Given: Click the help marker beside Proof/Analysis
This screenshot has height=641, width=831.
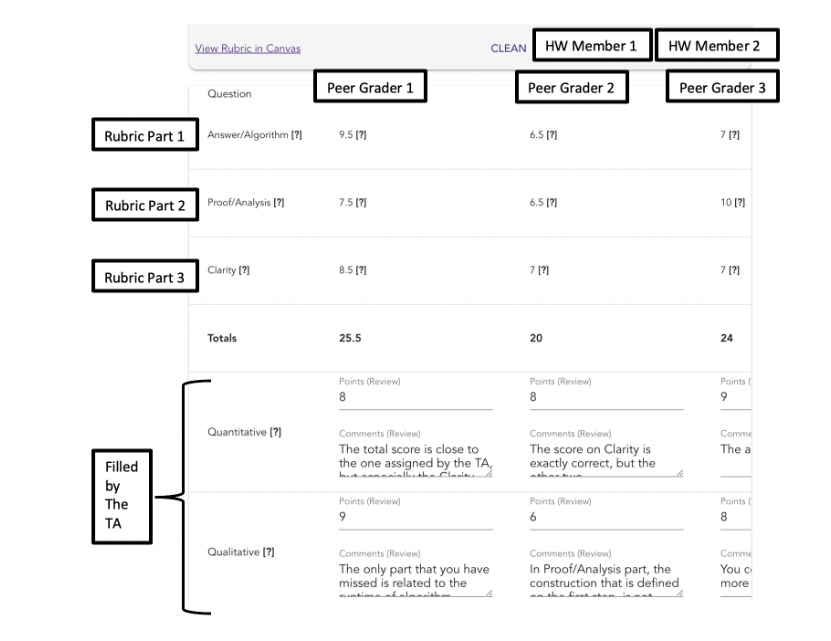Looking at the screenshot, I should point(279,203).
